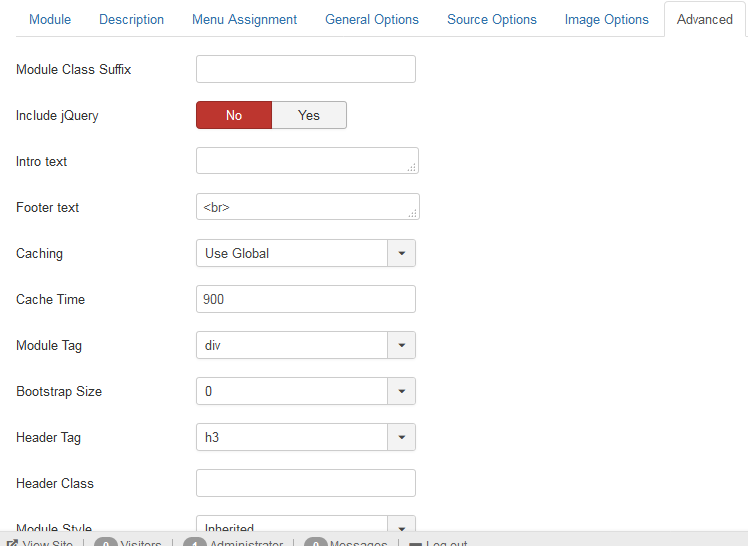Screen dimensions: 748x546
Task: Set Include jQuery to No
Action: (x=234, y=115)
